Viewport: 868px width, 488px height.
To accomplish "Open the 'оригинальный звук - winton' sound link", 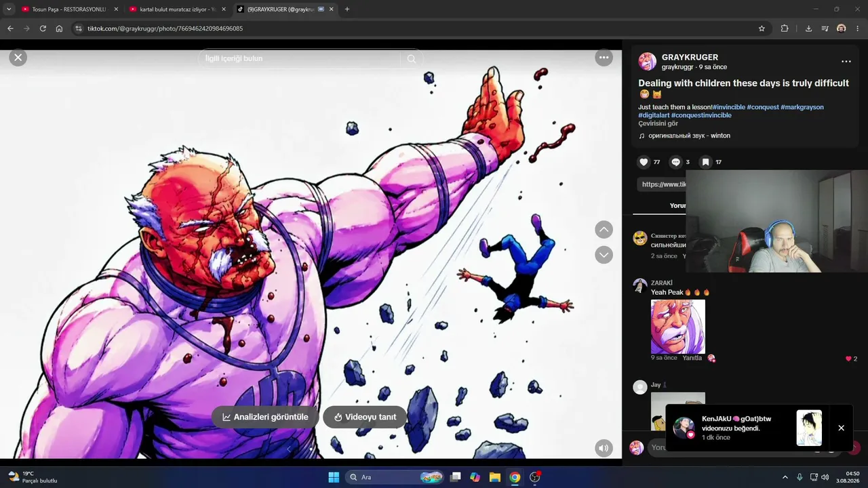I will 689,136.
